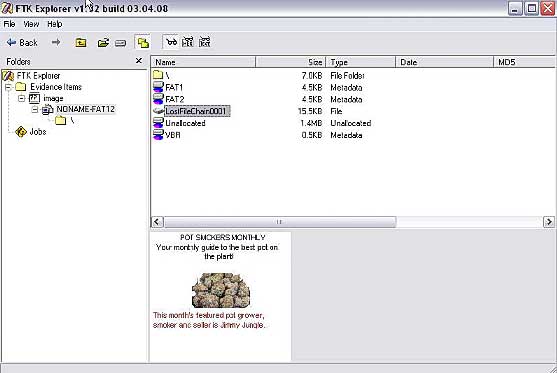Image resolution: width=557 pixels, height=373 pixels.
Task: Click the pot image in the preview
Action: 221,290
